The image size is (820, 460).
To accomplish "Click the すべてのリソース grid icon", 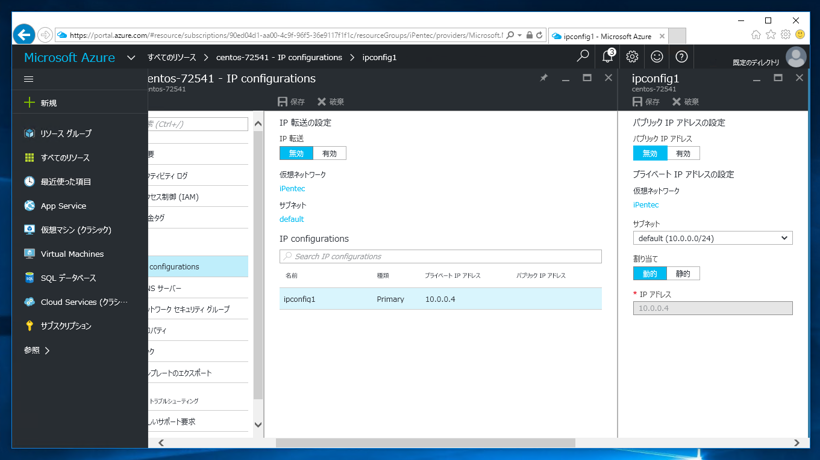I will click(29, 157).
